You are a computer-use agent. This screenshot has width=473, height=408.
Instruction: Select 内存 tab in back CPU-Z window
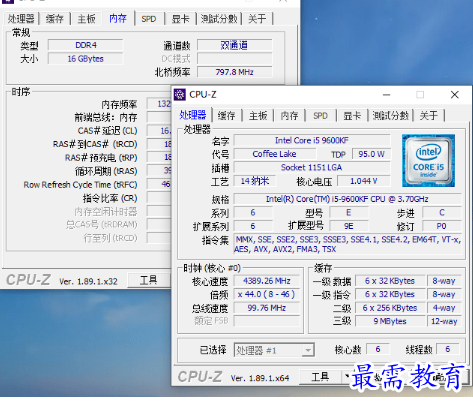pos(118,18)
